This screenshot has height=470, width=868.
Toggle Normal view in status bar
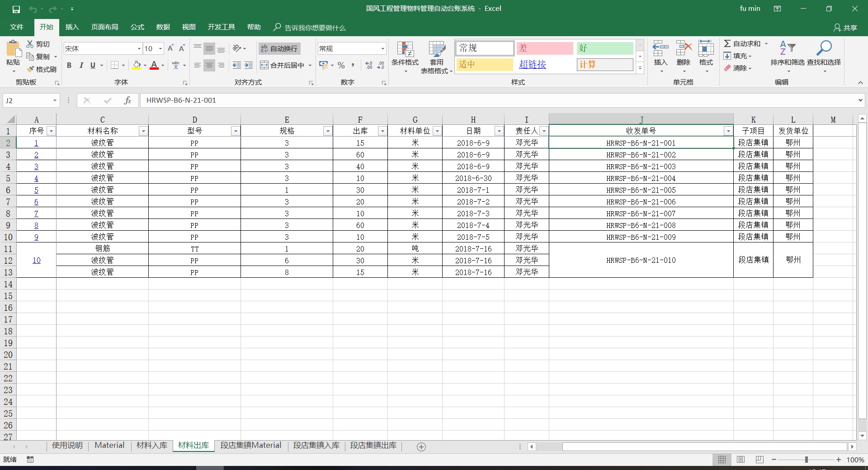[722, 460]
